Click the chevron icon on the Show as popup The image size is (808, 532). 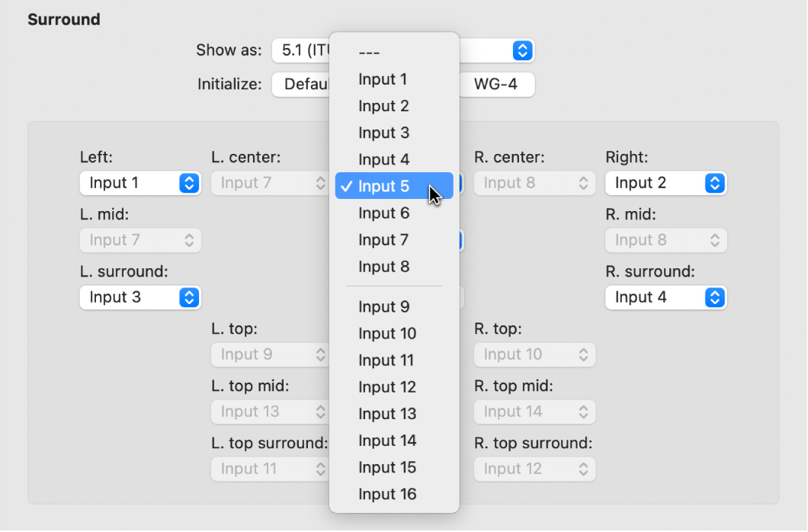click(x=523, y=50)
